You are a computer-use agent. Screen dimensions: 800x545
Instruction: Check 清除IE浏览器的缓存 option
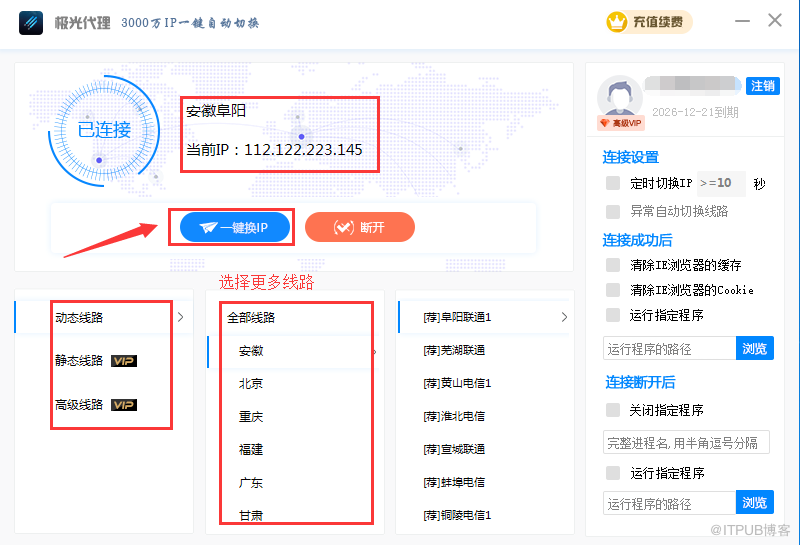click(x=613, y=265)
